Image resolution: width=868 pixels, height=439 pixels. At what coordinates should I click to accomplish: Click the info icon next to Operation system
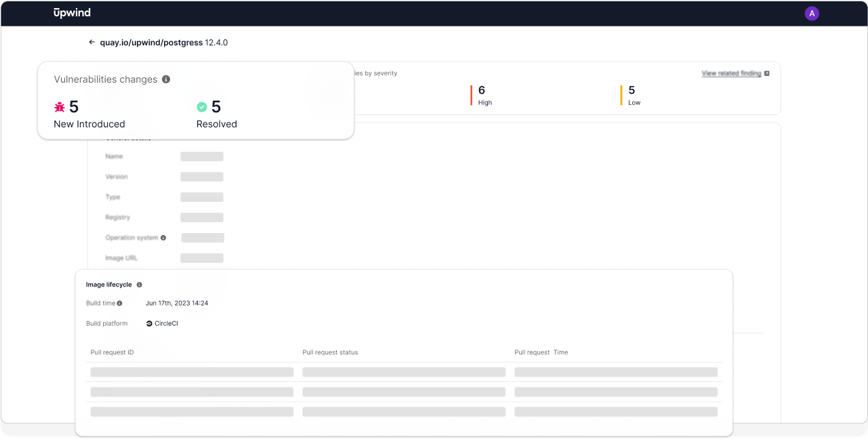tap(163, 238)
